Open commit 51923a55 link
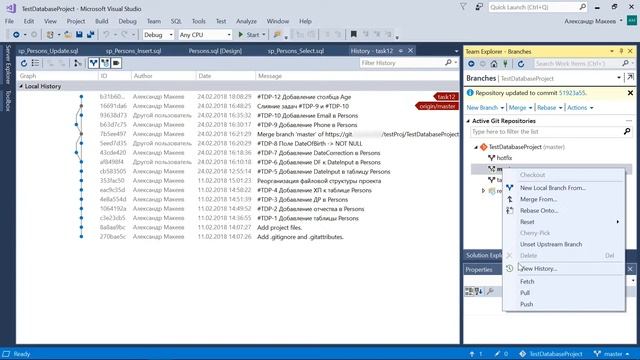Viewport: 640px width, 360px height. pos(572,93)
